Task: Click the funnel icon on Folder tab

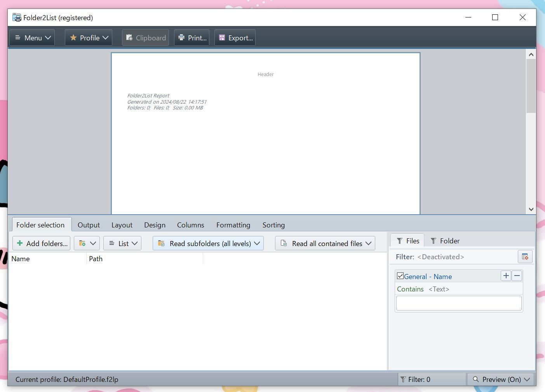Action: 433,241
